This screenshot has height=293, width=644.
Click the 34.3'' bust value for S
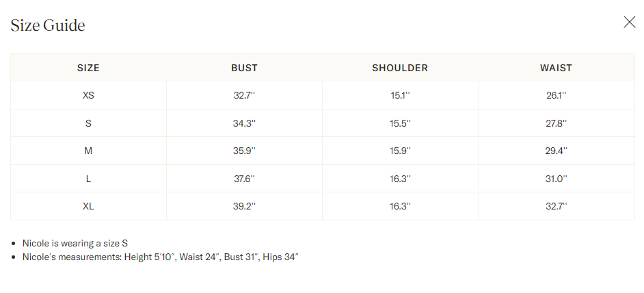(x=244, y=123)
